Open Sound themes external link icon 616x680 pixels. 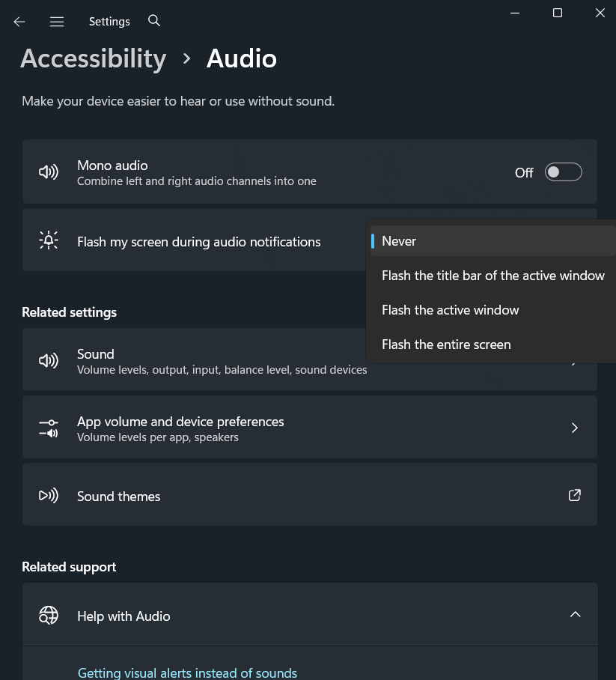[x=574, y=495]
